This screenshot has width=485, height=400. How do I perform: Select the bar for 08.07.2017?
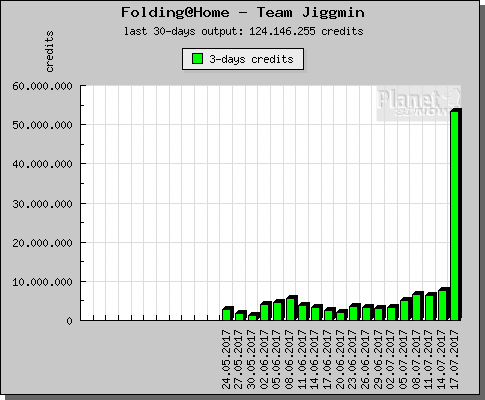(x=417, y=306)
